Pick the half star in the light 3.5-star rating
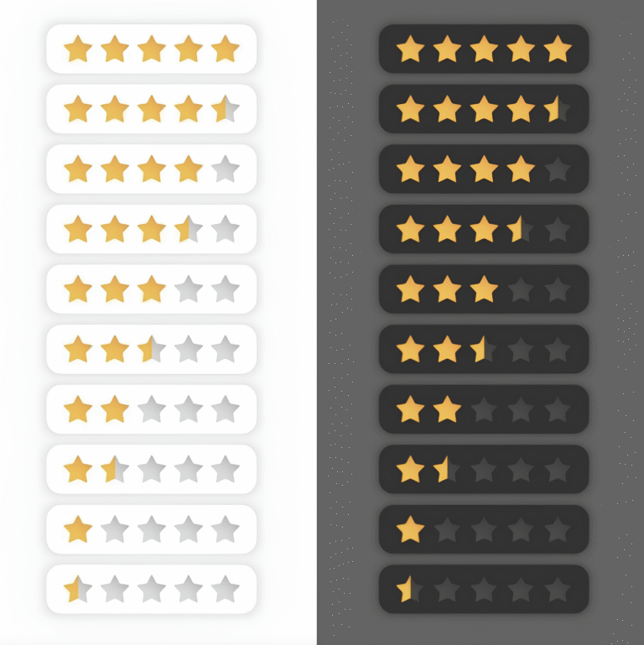The width and height of the screenshot is (644, 645). tap(188, 229)
